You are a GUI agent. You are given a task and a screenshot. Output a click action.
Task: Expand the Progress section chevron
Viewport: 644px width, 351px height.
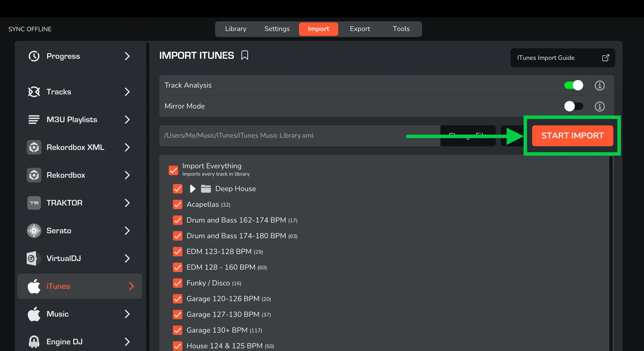click(127, 56)
